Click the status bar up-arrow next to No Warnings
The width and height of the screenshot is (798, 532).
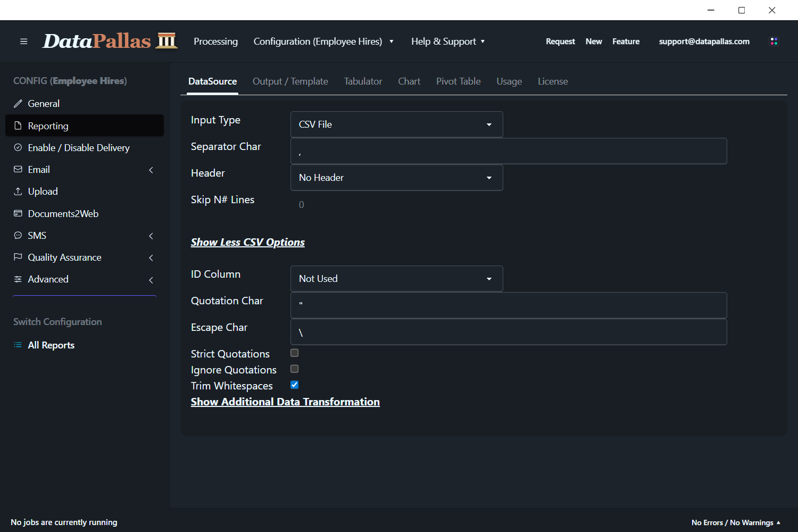pos(778,522)
